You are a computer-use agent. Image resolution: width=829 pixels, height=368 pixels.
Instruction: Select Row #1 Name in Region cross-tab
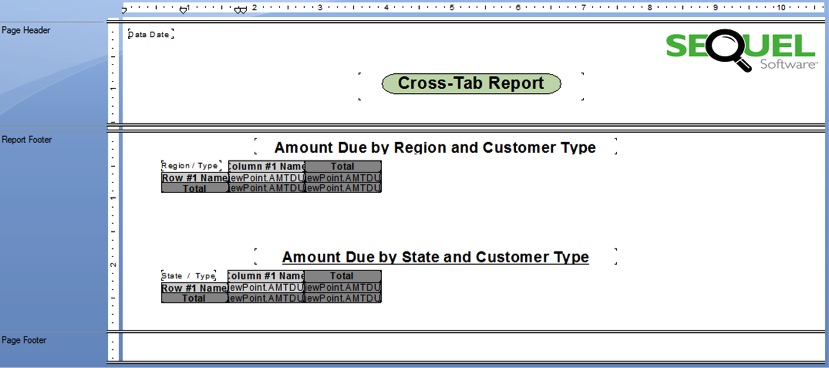[x=195, y=178]
